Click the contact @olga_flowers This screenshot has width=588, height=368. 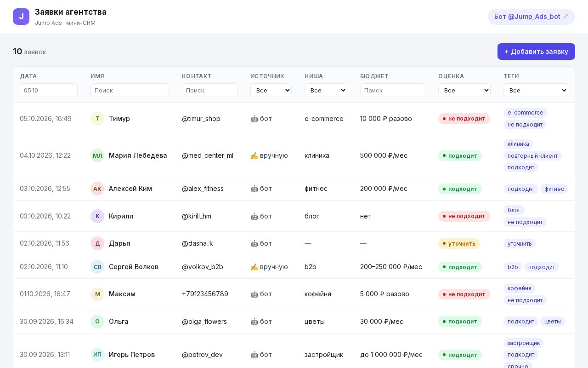point(204,322)
